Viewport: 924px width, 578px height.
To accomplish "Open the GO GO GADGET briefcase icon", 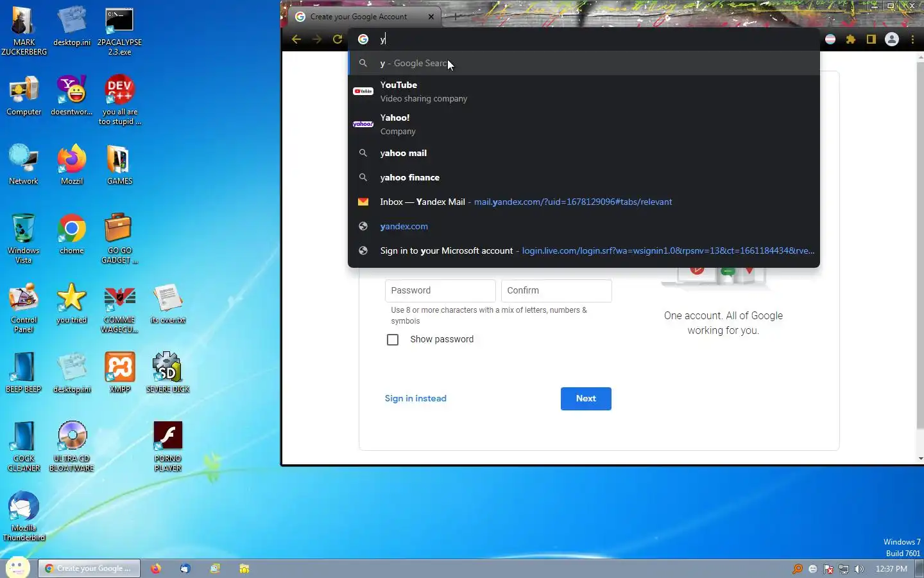I will pyautogui.click(x=119, y=240).
